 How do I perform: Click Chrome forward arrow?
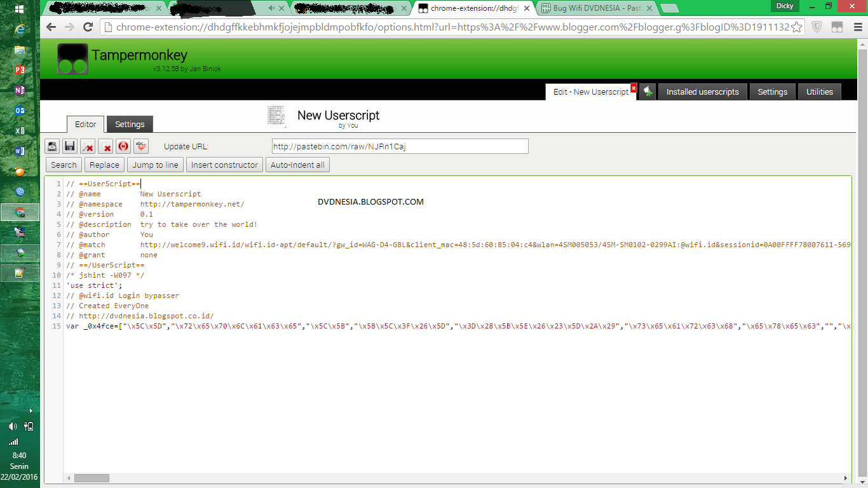tap(70, 27)
